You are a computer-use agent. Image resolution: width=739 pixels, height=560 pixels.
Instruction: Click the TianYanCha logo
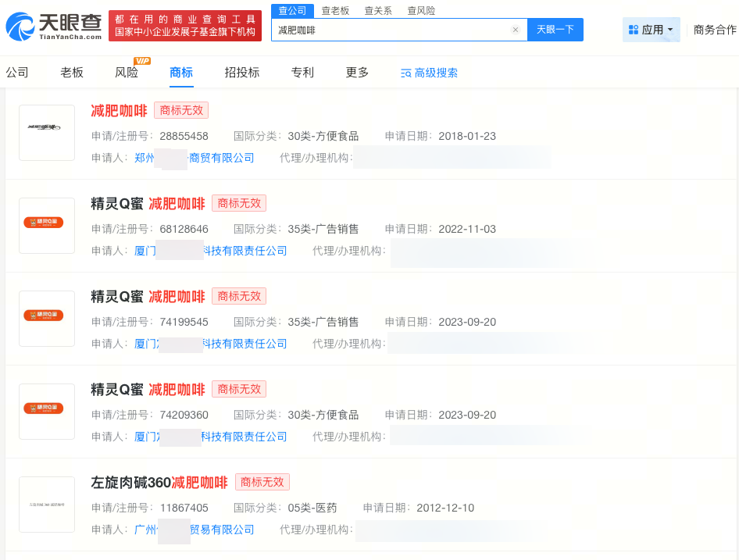click(54, 26)
